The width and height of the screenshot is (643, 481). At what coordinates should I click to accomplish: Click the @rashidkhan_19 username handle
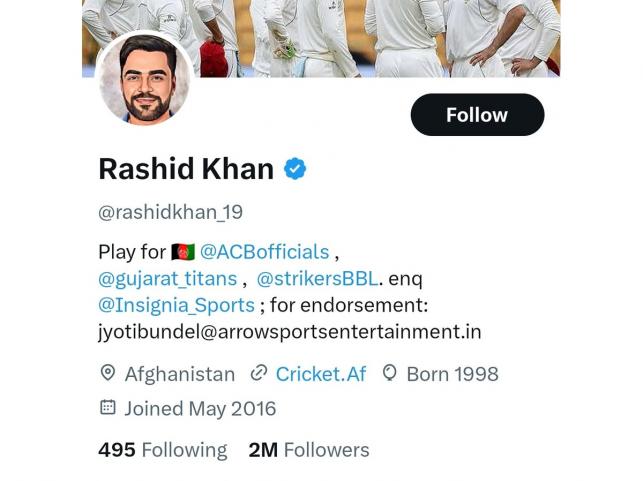pyautogui.click(x=170, y=212)
